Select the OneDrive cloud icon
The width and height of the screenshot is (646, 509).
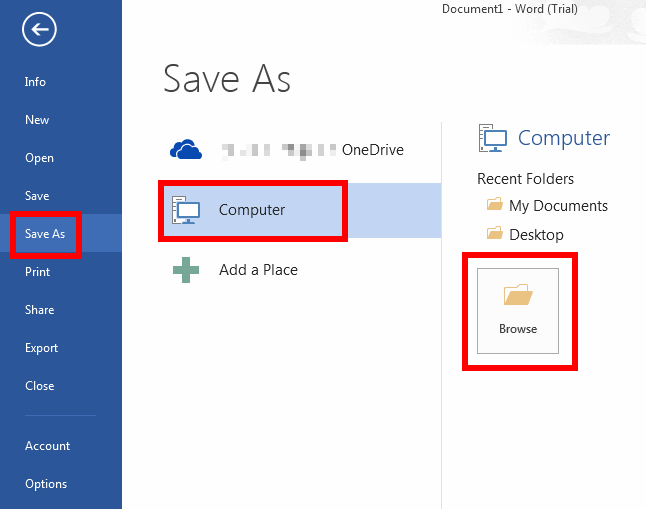tap(186, 150)
